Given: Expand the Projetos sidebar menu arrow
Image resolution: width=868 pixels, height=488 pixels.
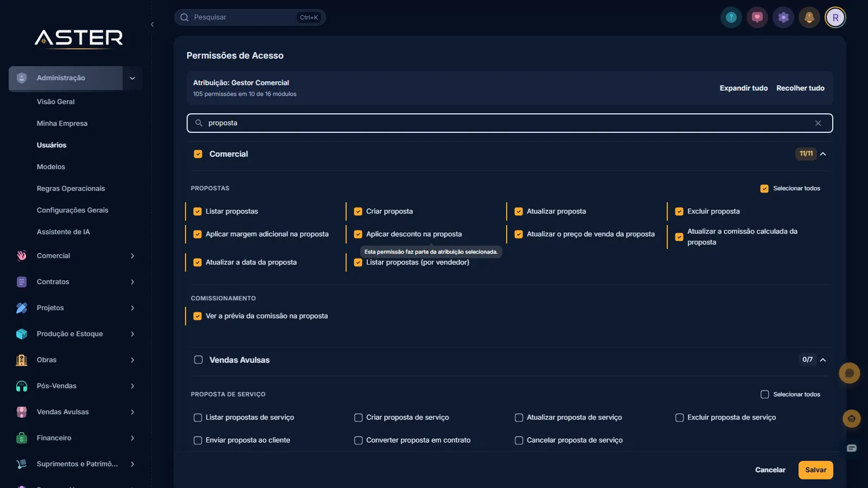Looking at the screenshot, I should [132, 308].
